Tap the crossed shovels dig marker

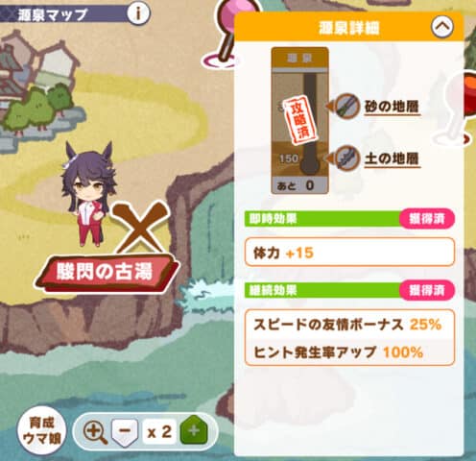pyautogui.click(x=141, y=227)
